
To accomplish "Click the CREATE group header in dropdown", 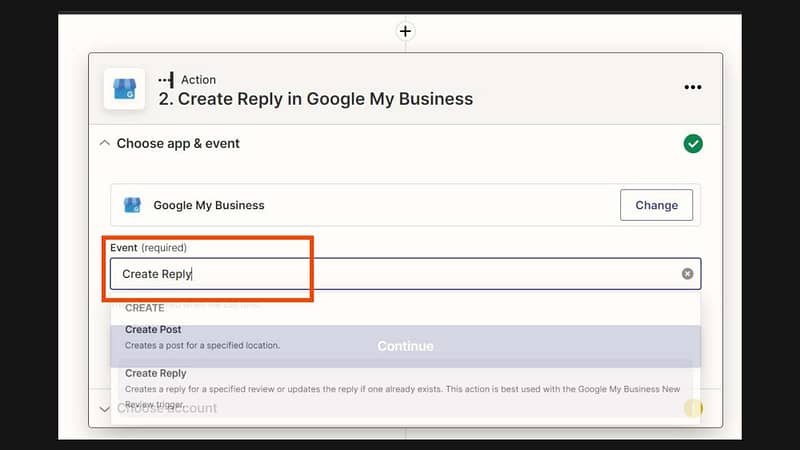I will pos(144,308).
